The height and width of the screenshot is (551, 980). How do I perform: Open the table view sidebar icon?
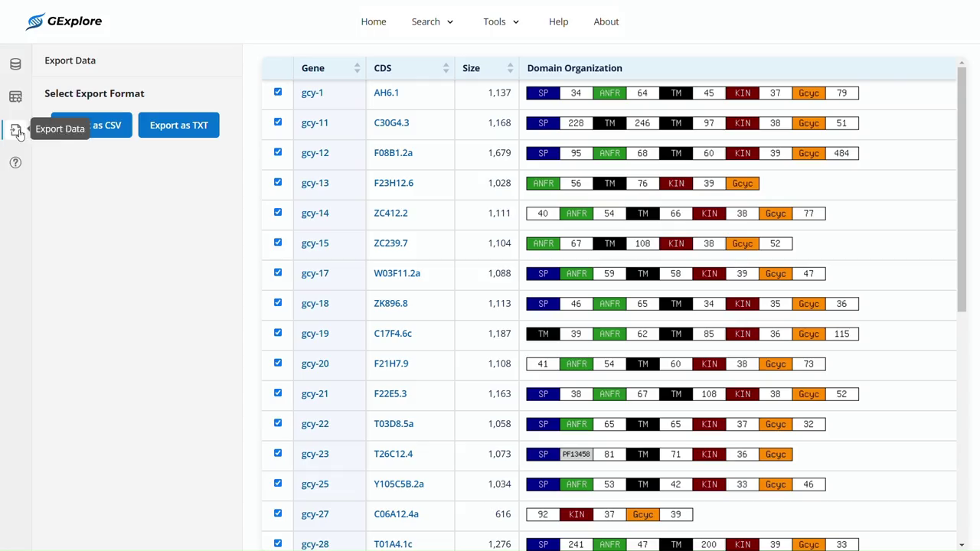coord(15,96)
